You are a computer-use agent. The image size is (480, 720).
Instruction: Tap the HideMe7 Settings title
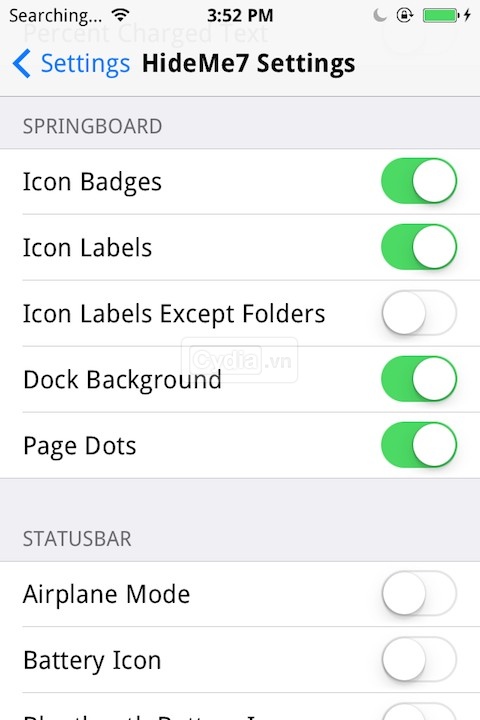[248, 63]
